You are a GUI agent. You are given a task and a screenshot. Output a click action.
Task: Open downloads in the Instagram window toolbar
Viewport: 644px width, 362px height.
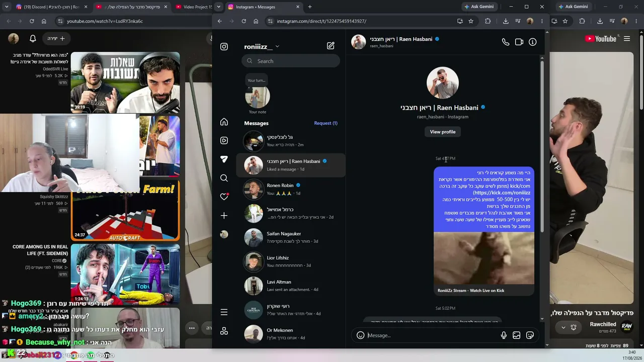tap(506, 21)
